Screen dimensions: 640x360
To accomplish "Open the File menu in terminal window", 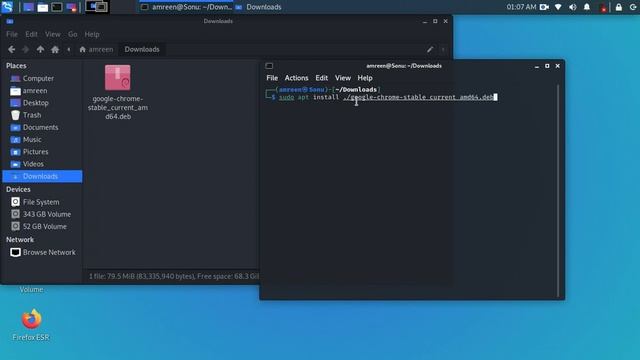I will coord(272,78).
